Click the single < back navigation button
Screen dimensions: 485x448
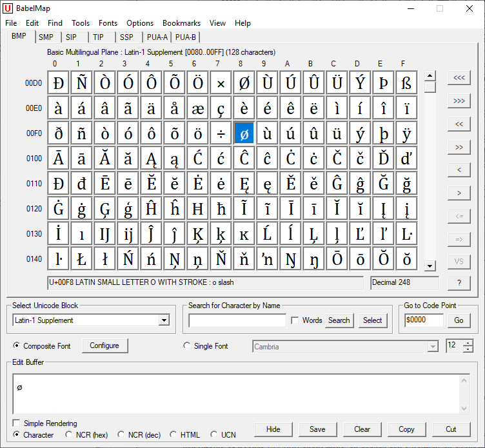click(x=459, y=170)
